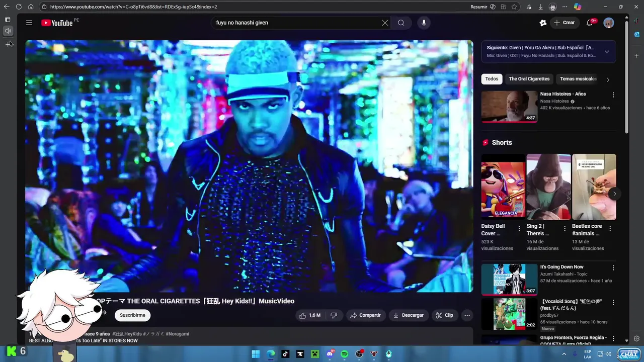Reload the page with browser refresh
The width and height of the screenshot is (644, 362).
point(19,7)
